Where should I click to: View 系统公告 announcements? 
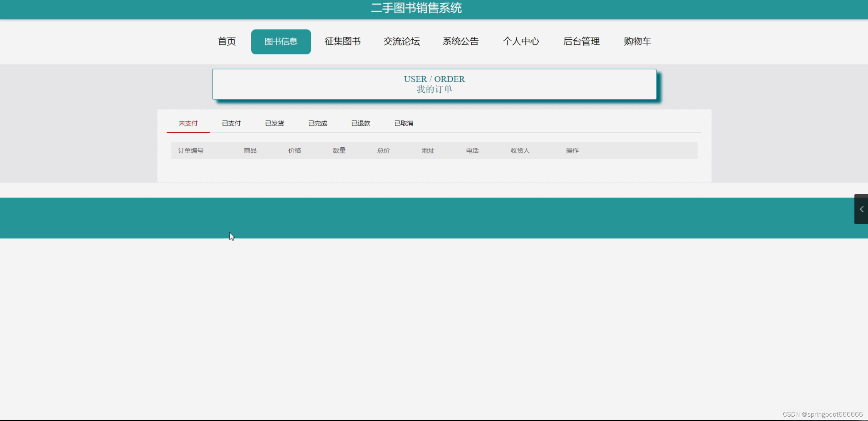point(460,41)
